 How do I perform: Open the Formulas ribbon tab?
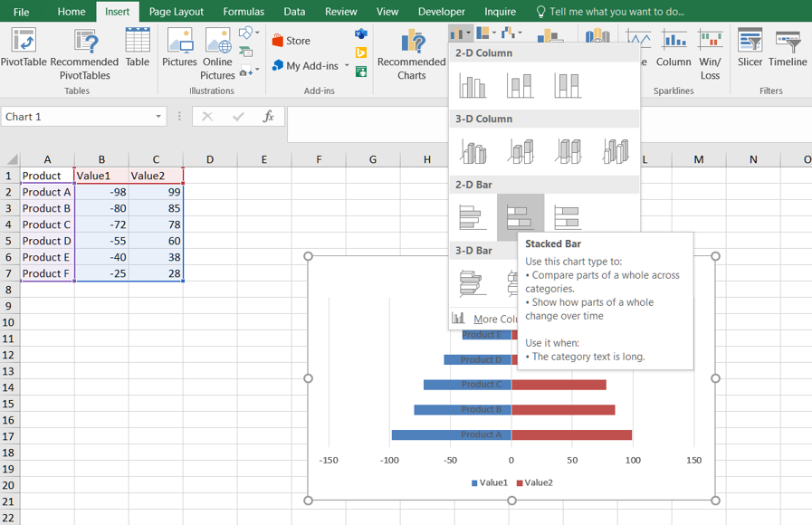[x=244, y=12]
